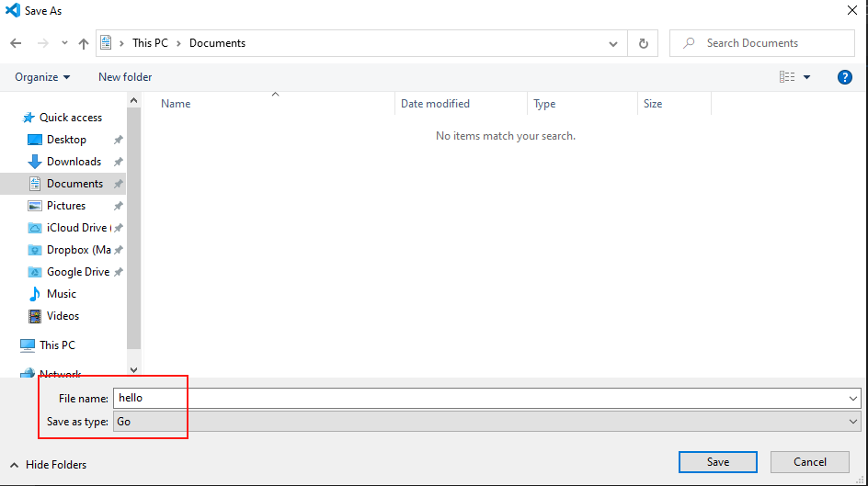
Task: Click the Pictures folder icon
Action: (x=34, y=206)
